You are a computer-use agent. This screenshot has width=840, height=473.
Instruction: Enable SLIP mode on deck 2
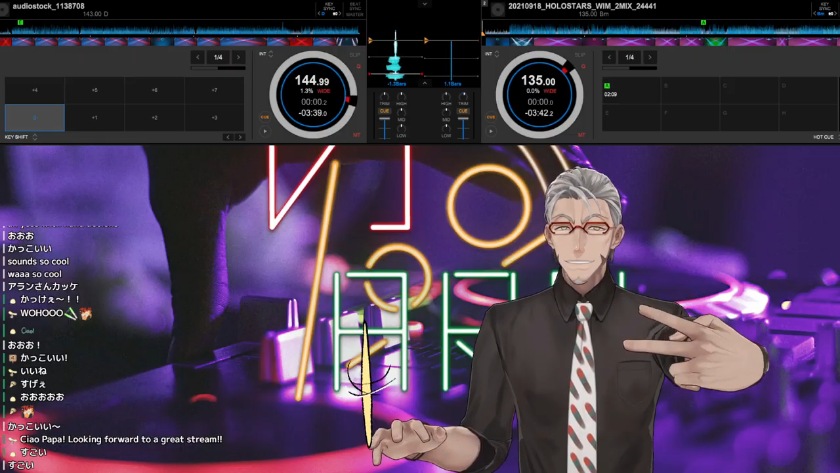click(580, 55)
